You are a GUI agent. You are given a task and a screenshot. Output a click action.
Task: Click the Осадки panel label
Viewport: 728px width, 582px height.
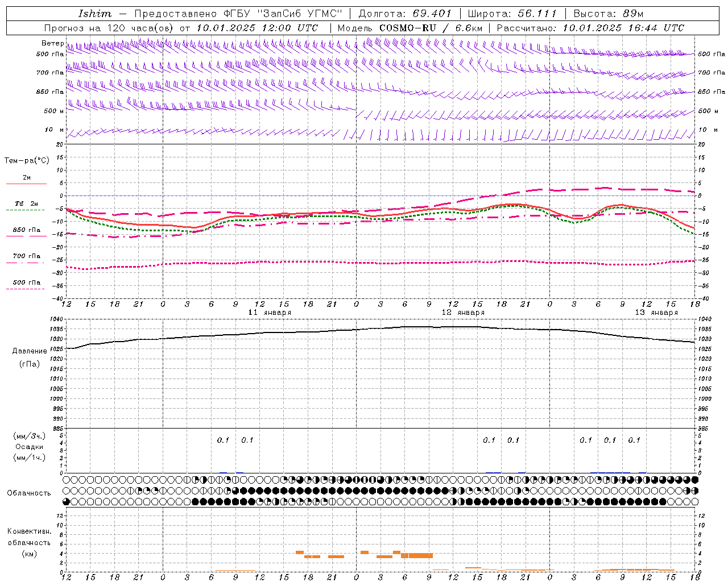click(x=30, y=447)
